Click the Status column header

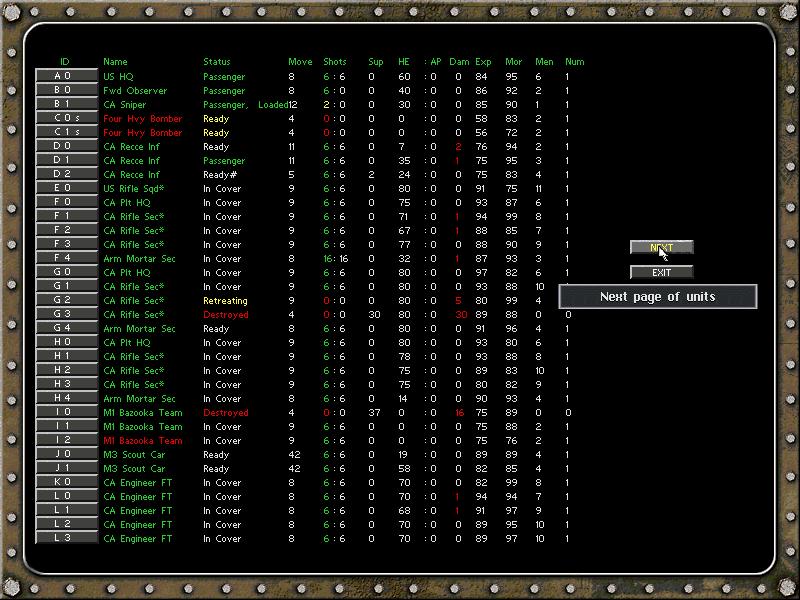tap(217, 62)
